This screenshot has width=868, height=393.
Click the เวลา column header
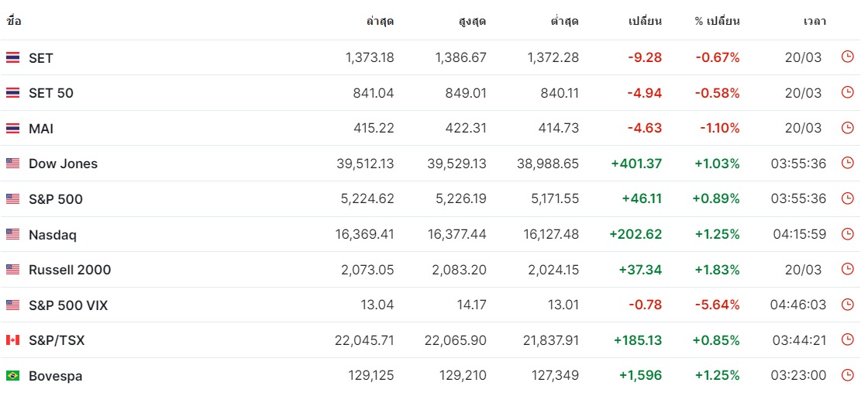(815, 22)
